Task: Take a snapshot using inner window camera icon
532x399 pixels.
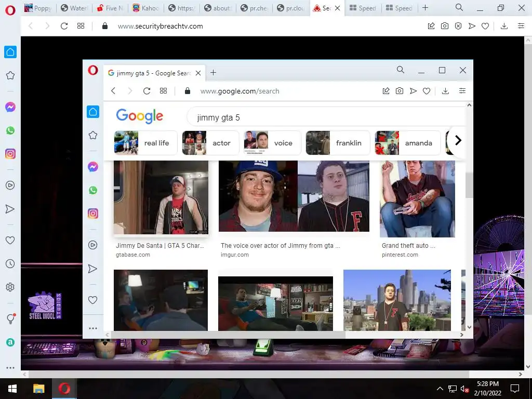Action: [400, 90]
